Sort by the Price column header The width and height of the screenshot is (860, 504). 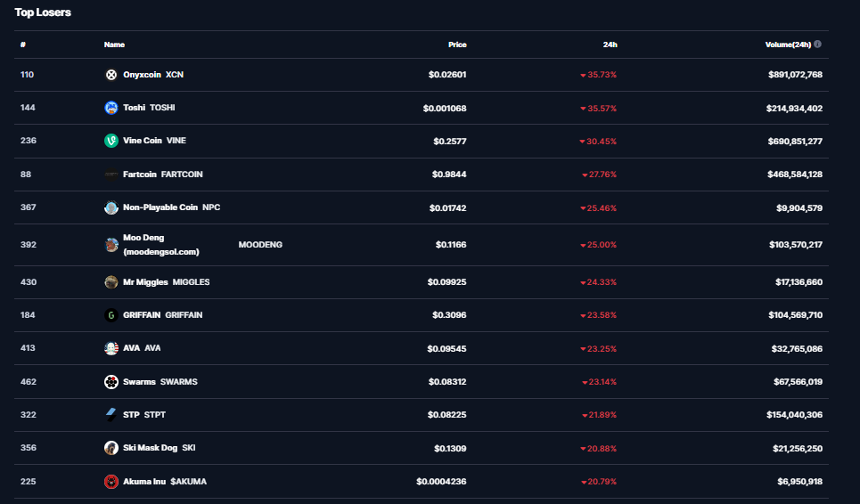(x=457, y=45)
